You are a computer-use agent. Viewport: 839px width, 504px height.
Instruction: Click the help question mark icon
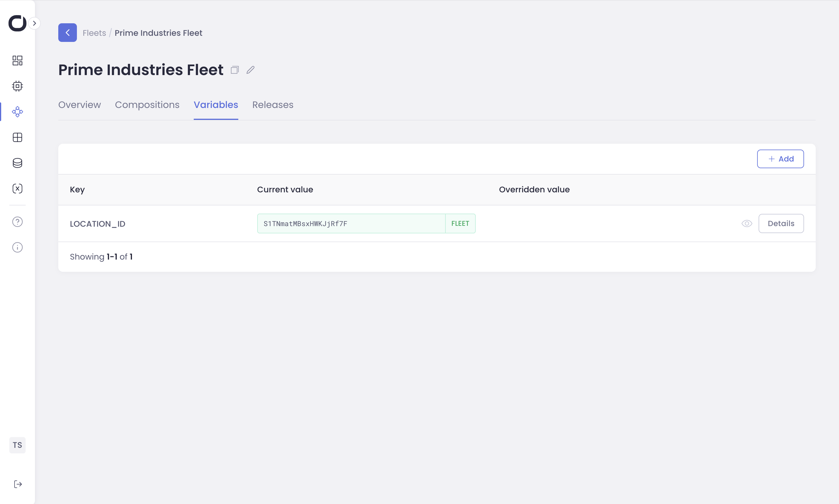pyautogui.click(x=17, y=222)
